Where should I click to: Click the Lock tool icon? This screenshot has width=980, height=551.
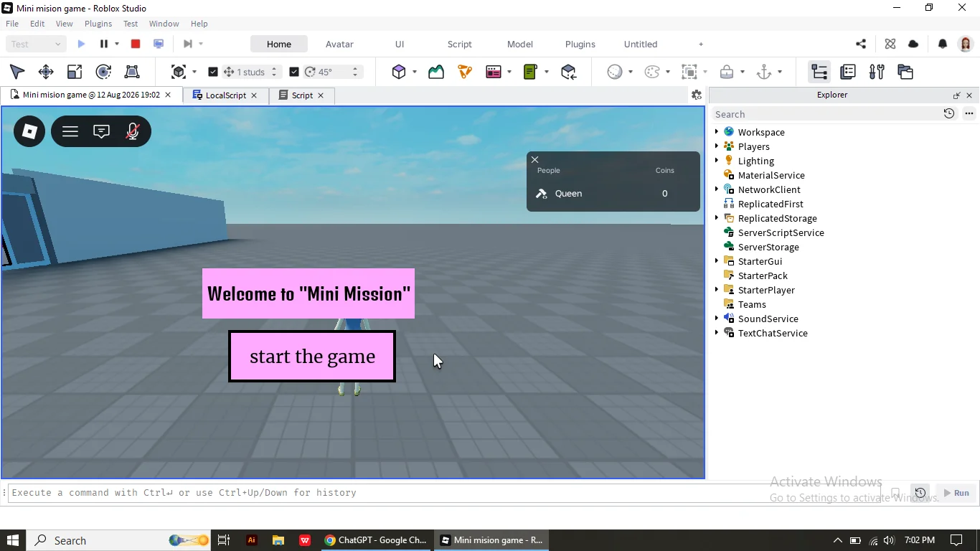click(x=727, y=72)
